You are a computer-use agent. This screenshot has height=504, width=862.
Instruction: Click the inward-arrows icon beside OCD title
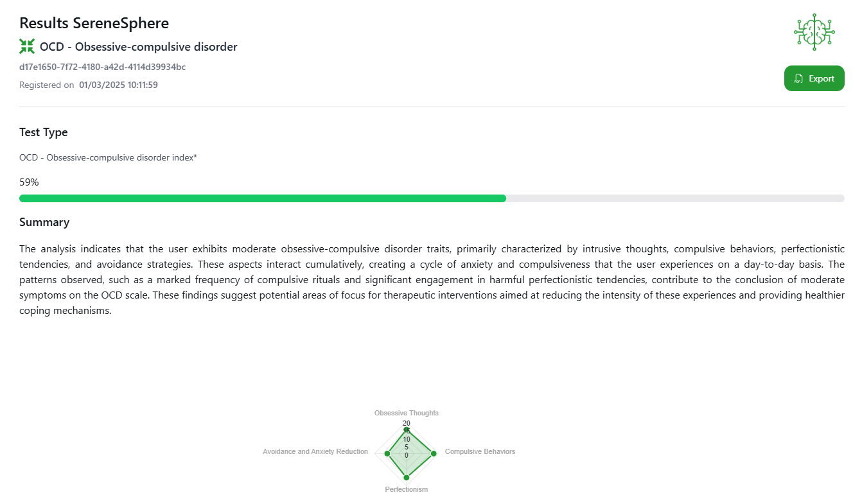pyautogui.click(x=27, y=46)
